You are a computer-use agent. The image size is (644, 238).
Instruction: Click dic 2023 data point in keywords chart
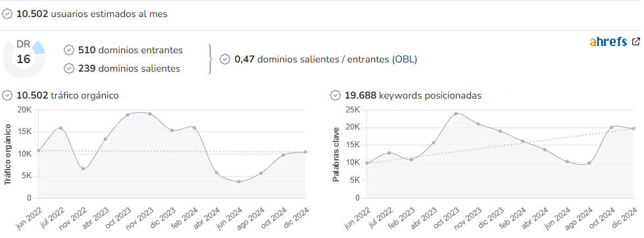500,131
